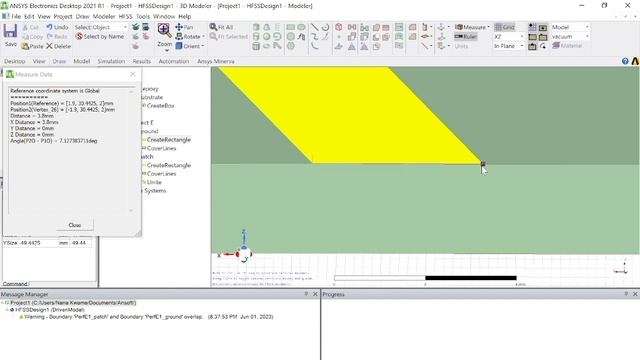Switch to the Ansys Minerva tab
This screenshot has height=360, width=640.
[x=216, y=61]
